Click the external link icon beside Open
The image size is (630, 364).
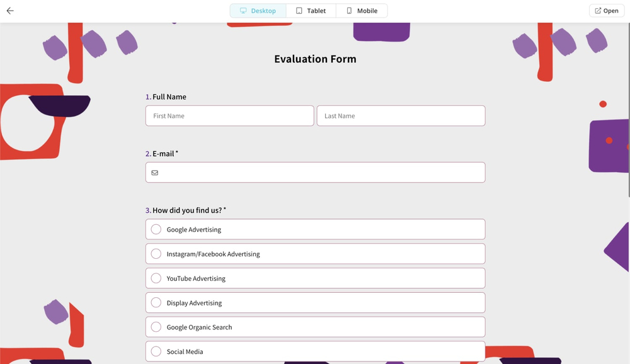pyautogui.click(x=597, y=11)
